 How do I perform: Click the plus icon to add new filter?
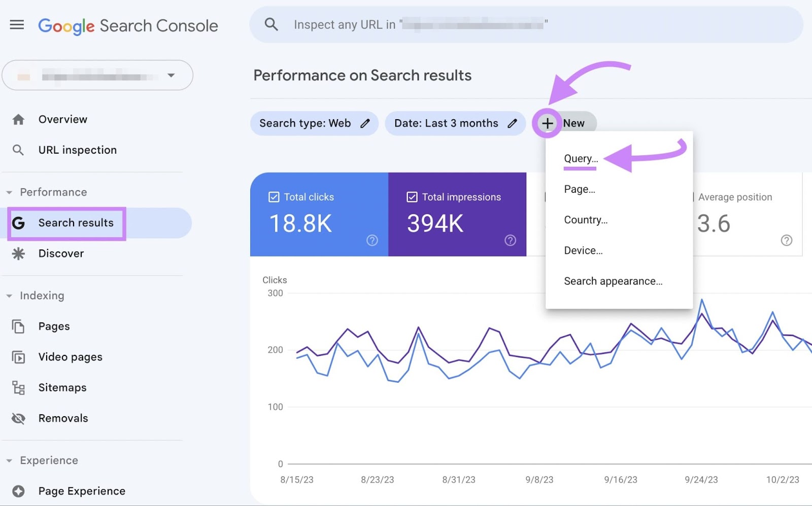pos(547,123)
